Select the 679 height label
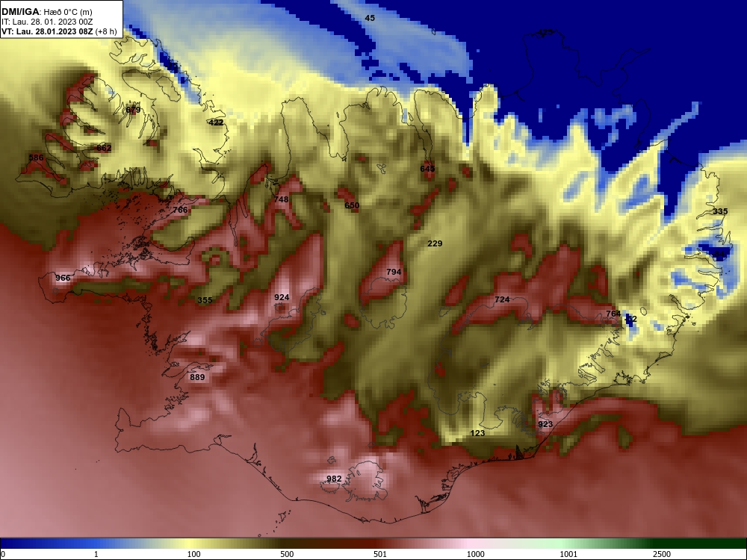This screenshot has height=560, width=747. pos(133,110)
